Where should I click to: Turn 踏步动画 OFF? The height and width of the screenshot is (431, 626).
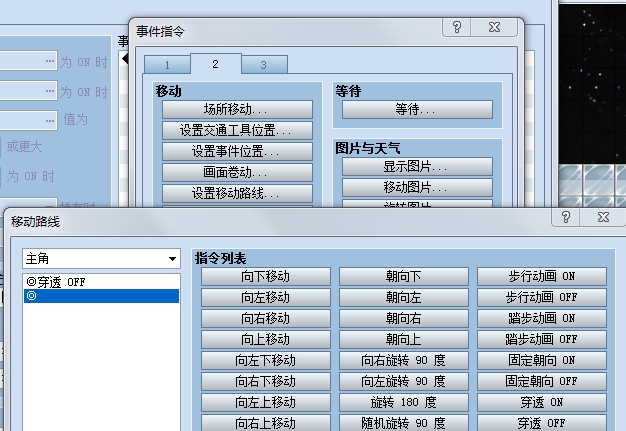point(542,340)
